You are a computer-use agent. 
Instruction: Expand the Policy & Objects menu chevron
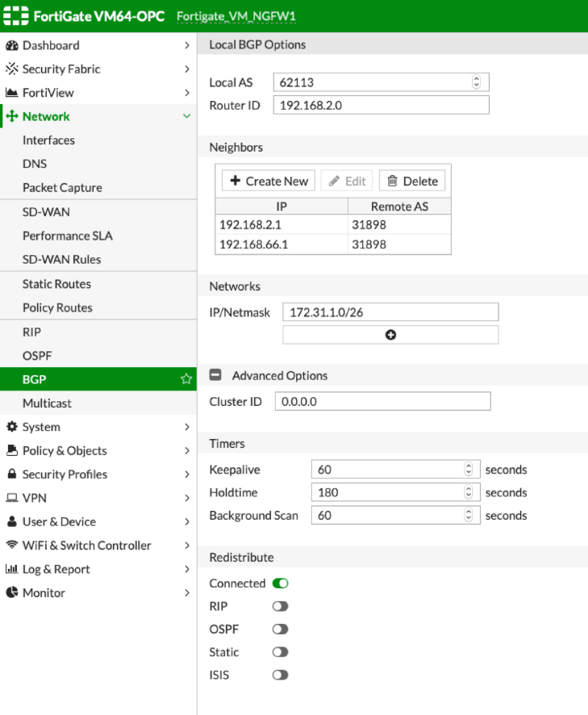coord(186,451)
